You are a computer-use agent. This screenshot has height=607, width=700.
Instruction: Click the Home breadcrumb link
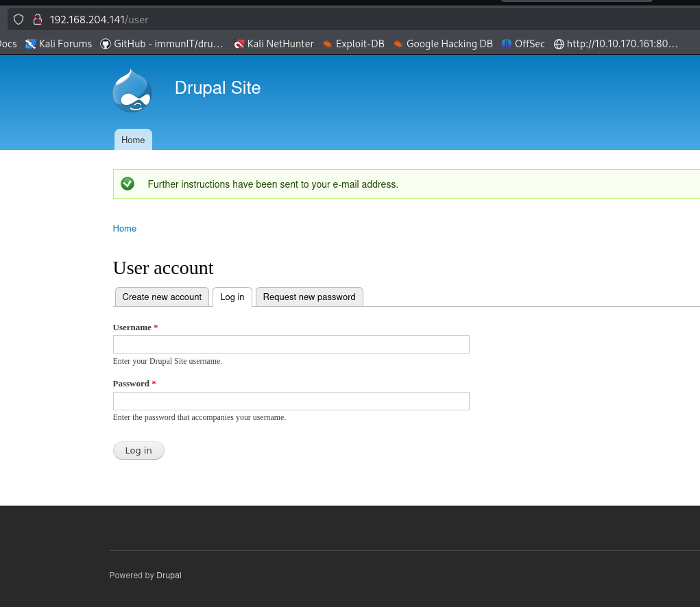124,228
